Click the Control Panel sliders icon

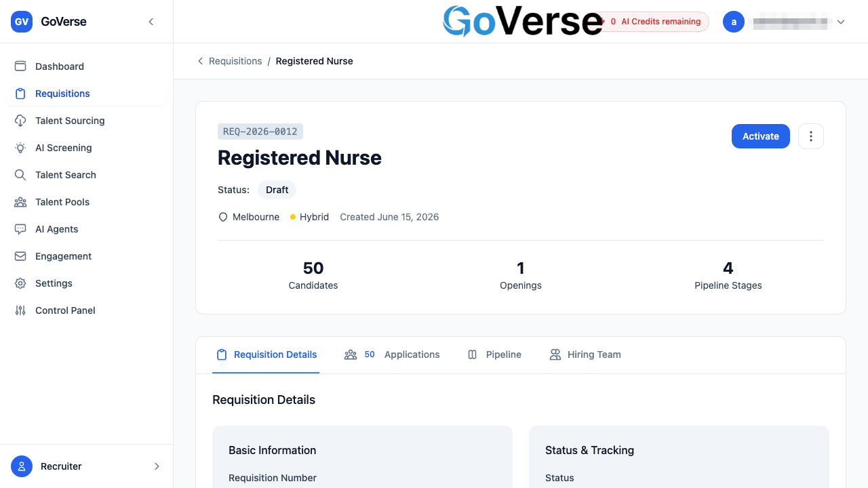point(20,310)
